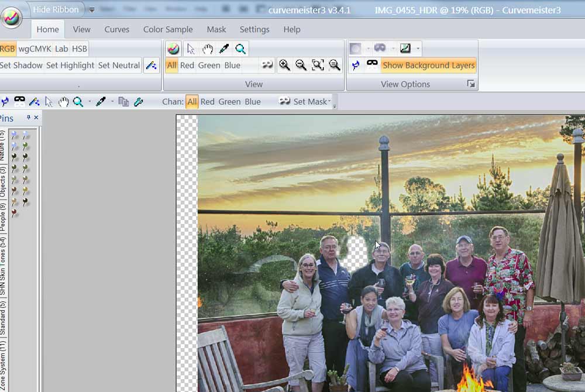The width and height of the screenshot is (585, 392).
Task: Open View Options dialog launcher
Action: pyautogui.click(x=470, y=84)
